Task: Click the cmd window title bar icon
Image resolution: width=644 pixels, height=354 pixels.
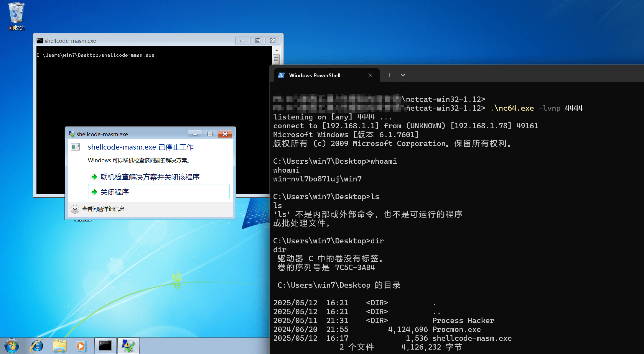Action: 40,41
